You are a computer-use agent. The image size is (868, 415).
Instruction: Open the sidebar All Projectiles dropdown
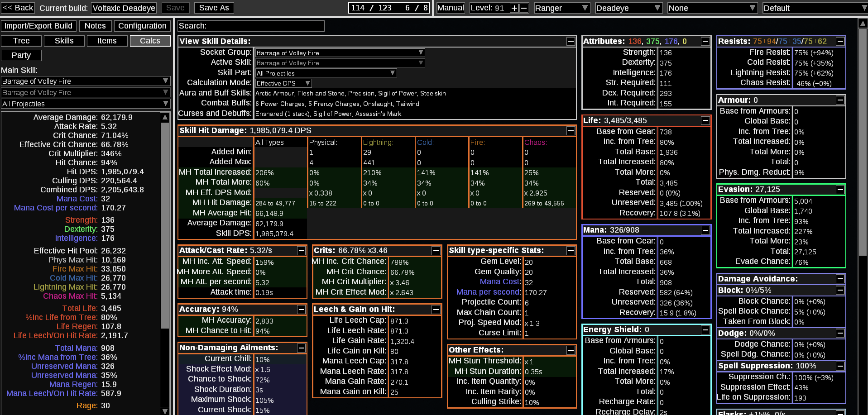86,104
